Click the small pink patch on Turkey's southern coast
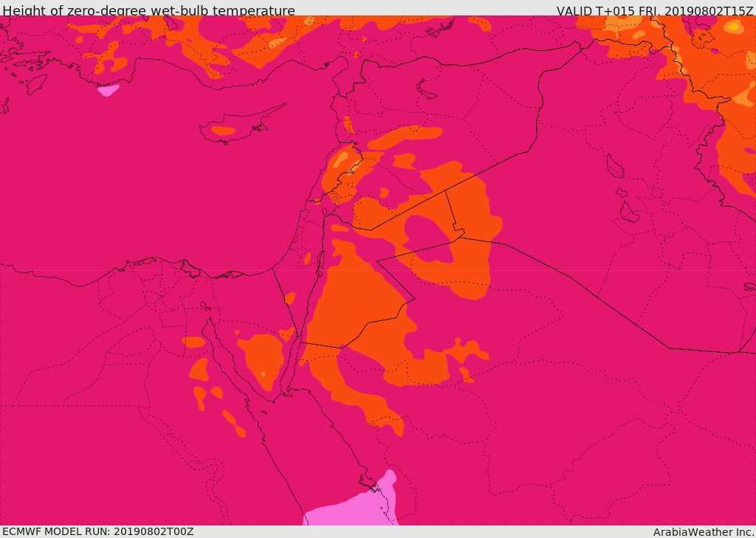The height and width of the screenshot is (538, 756). (109, 90)
